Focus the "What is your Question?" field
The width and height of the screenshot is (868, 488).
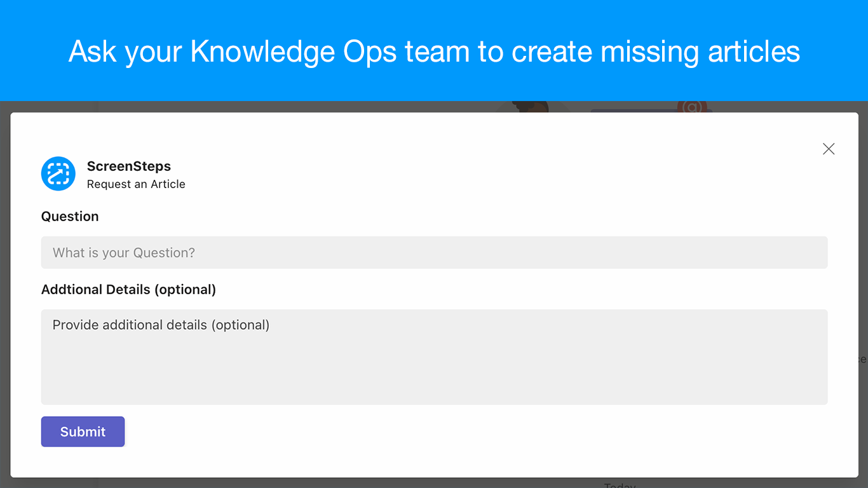pos(434,252)
